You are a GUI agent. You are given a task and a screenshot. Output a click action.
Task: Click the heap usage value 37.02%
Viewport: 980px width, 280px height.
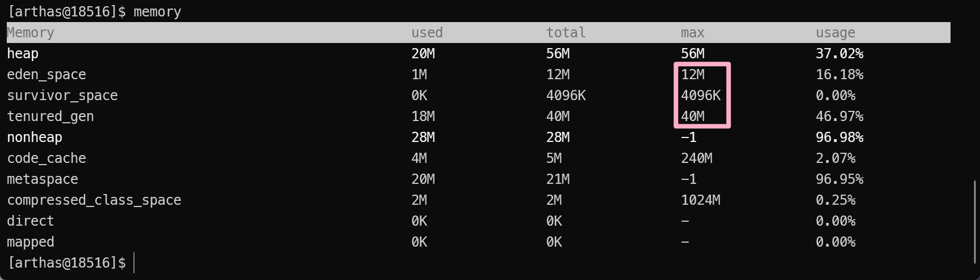pyautogui.click(x=839, y=54)
